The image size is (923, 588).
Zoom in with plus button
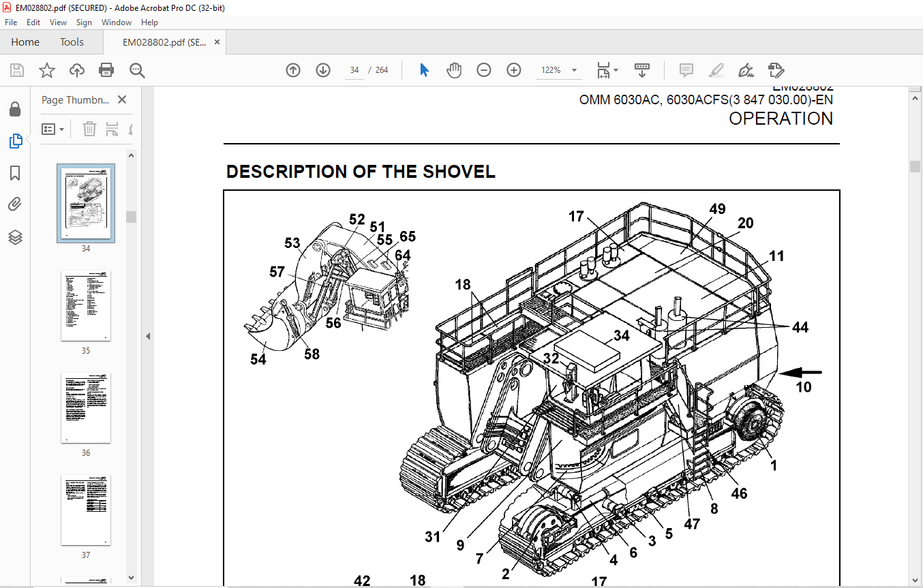(x=514, y=70)
